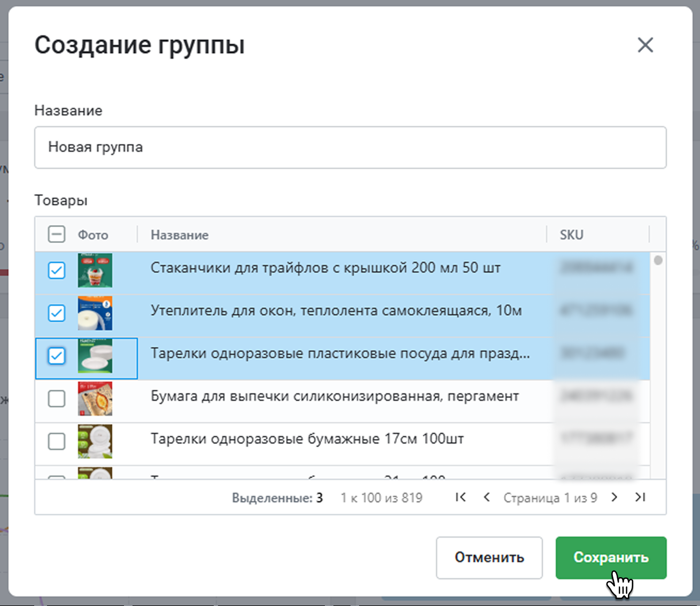Jump to the last page of products
This screenshot has height=606, width=700.
[640, 497]
